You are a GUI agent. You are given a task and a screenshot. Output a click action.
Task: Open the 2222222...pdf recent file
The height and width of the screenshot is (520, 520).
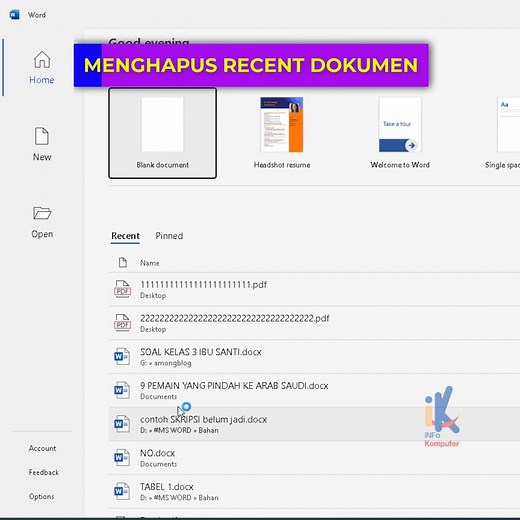(x=314, y=323)
